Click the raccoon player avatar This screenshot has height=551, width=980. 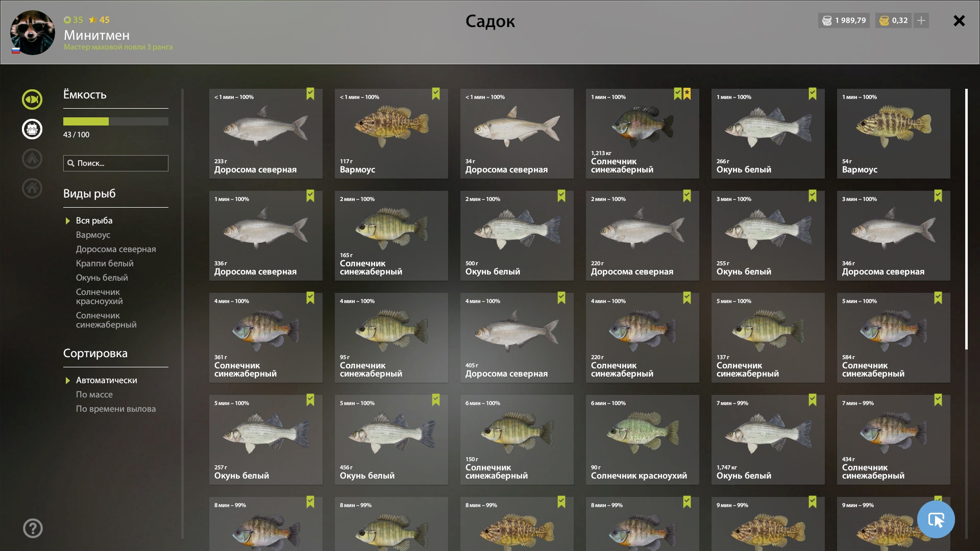33,33
